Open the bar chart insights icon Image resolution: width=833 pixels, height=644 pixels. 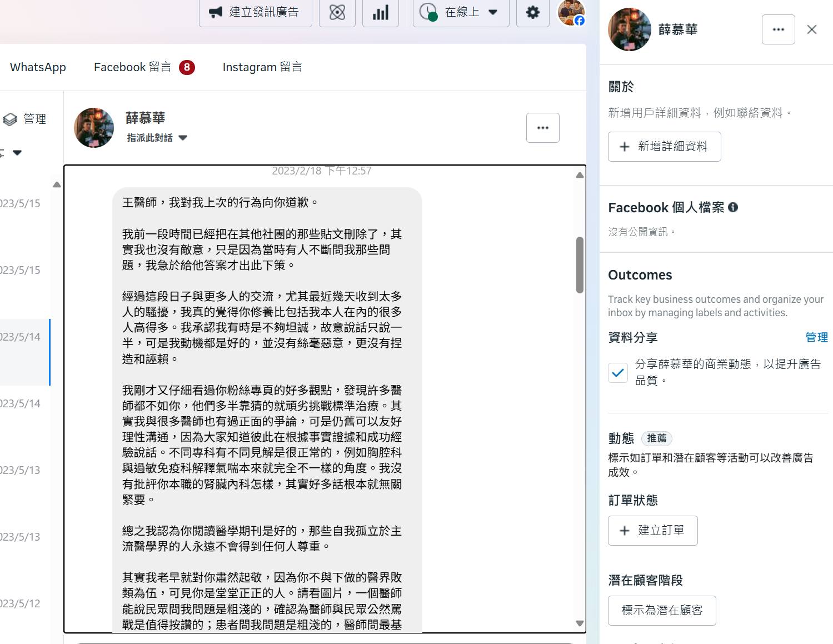click(380, 12)
